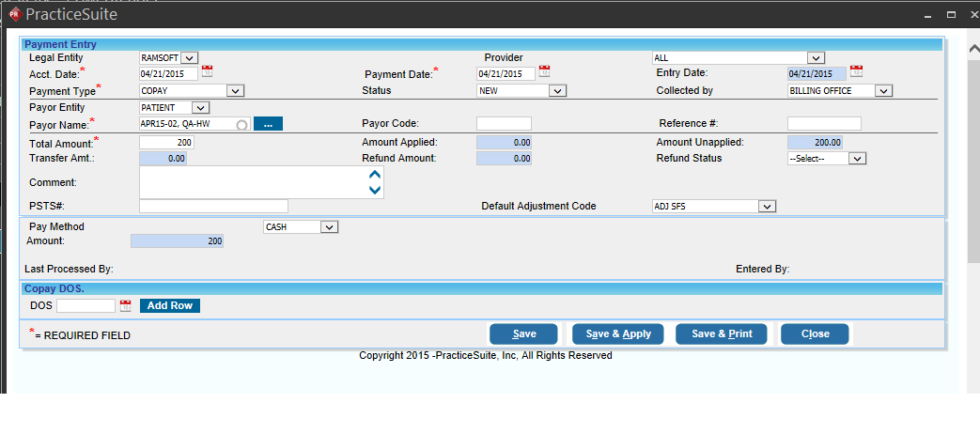This screenshot has width=980, height=434.
Task: Click the Transfer Amt. field
Action: tap(163, 159)
